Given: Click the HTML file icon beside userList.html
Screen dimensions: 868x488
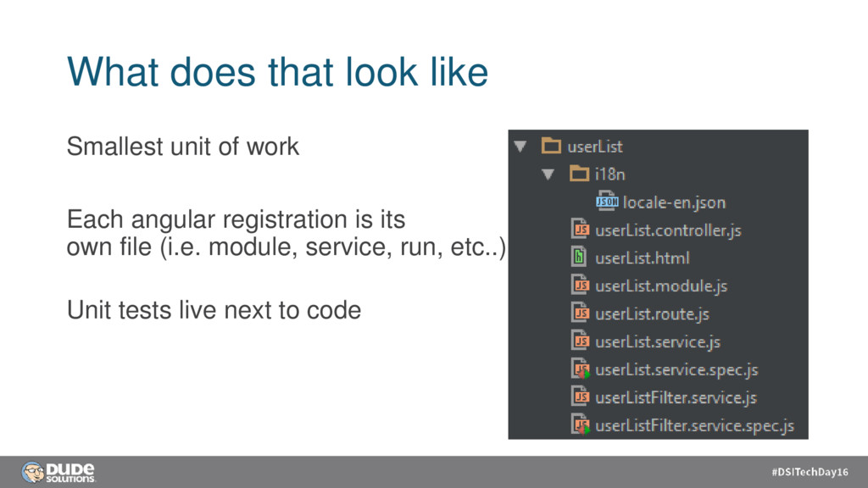Looking at the screenshot, I should point(578,257).
